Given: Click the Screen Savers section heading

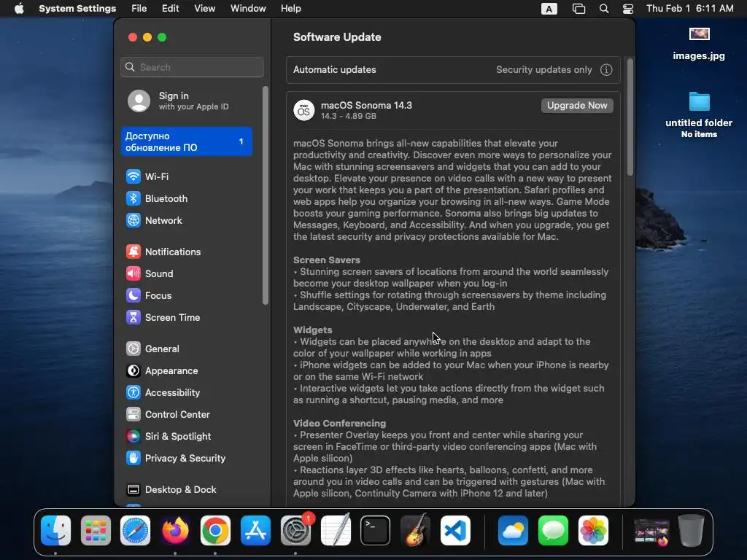Looking at the screenshot, I should pyautogui.click(x=326, y=260).
